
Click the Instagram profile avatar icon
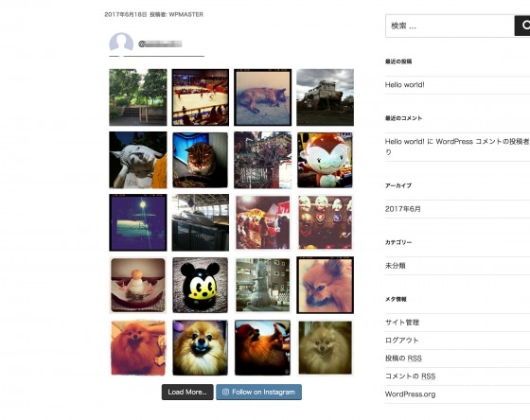(x=121, y=44)
